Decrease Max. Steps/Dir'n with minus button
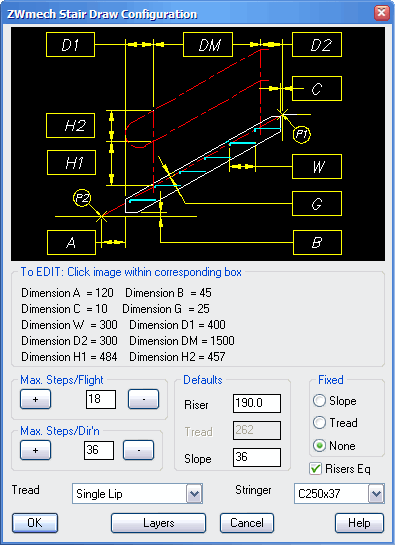This screenshot has width=395, height=545. point(138,450)
